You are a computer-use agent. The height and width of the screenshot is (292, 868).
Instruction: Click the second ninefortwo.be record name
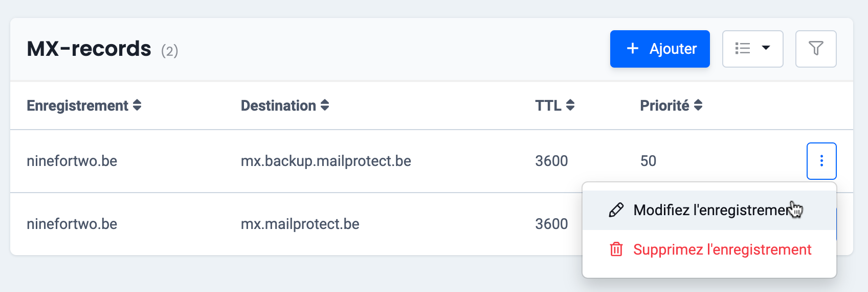pos(72,224)
